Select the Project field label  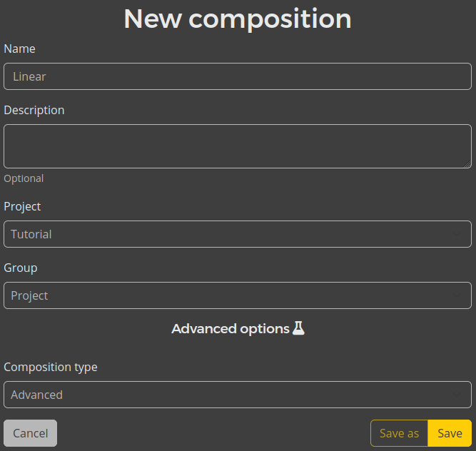(22, 206)
